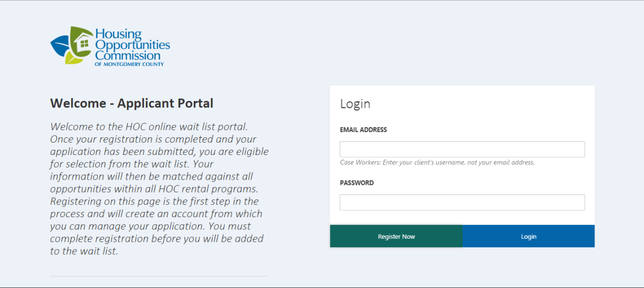Focus the Password input box
The height and width of the screenshot is (288, 644).
462,202
